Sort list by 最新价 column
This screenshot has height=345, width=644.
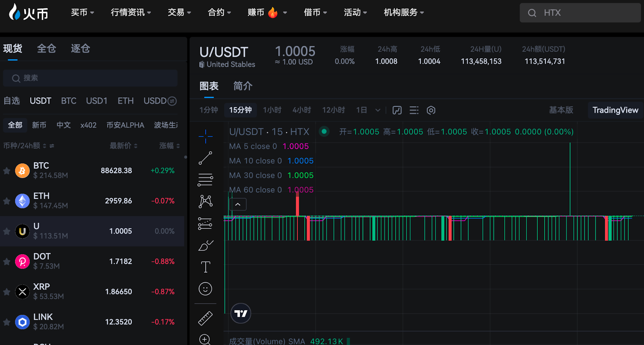point(123,146)
